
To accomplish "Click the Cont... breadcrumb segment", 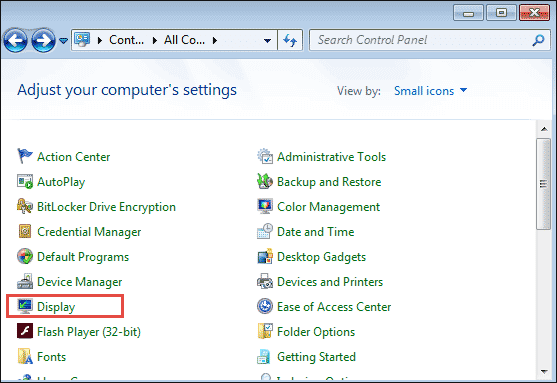I will coord(126,40).
